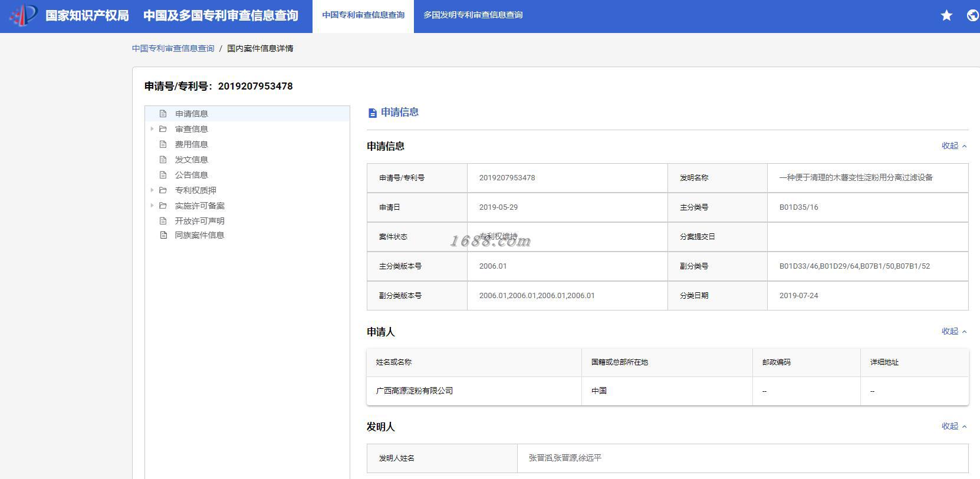
Task: Collapse the 申请人 section with 收起
Action: [x=954, y=331]
